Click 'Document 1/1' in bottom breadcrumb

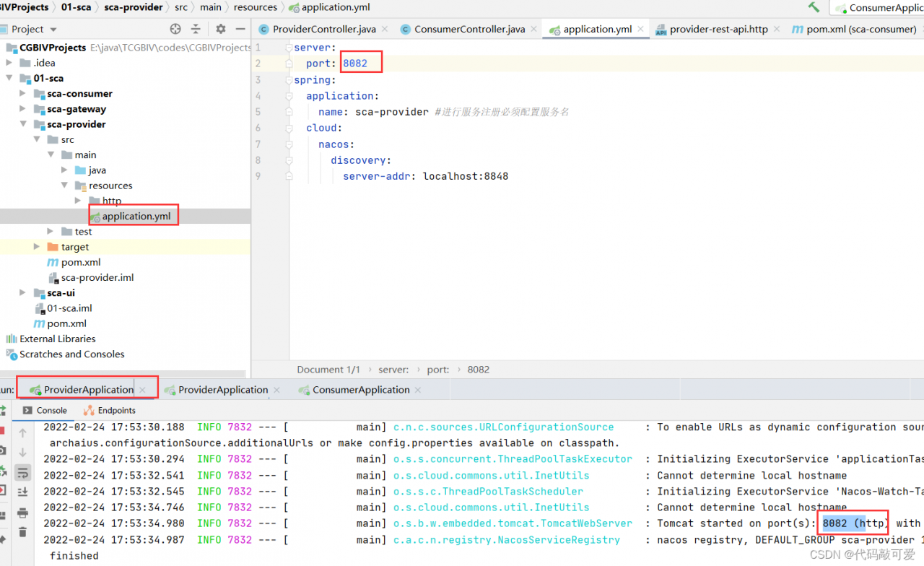(328, 369)
